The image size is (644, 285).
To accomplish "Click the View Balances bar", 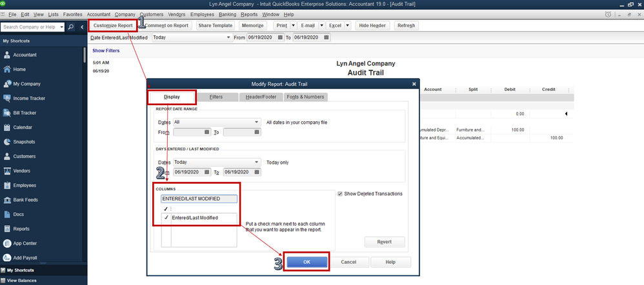I will (x=43, y=280).
